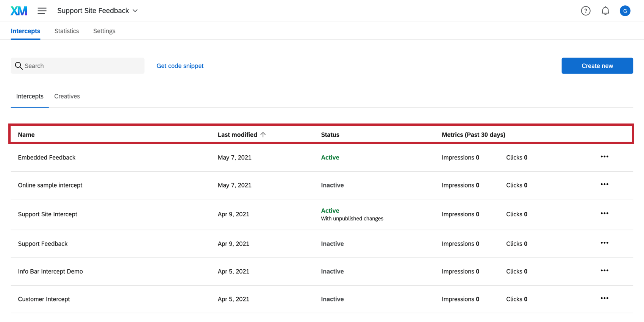
Task: Open the hamburger navigation menu
Action: coord(42,11)
